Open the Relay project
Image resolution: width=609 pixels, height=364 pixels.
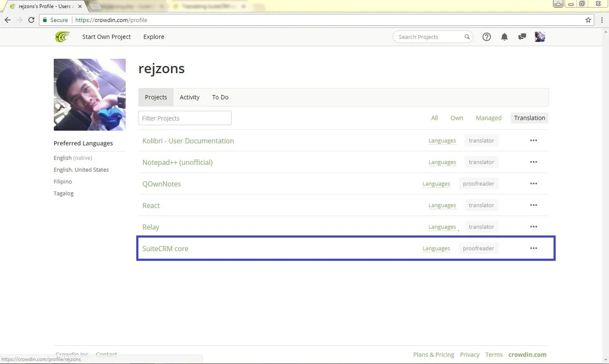[151, 227]
